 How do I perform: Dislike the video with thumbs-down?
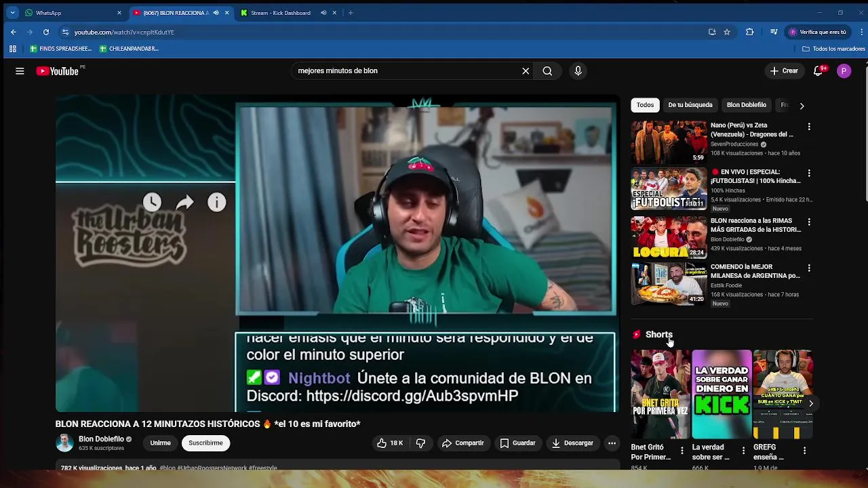point(420,443)
